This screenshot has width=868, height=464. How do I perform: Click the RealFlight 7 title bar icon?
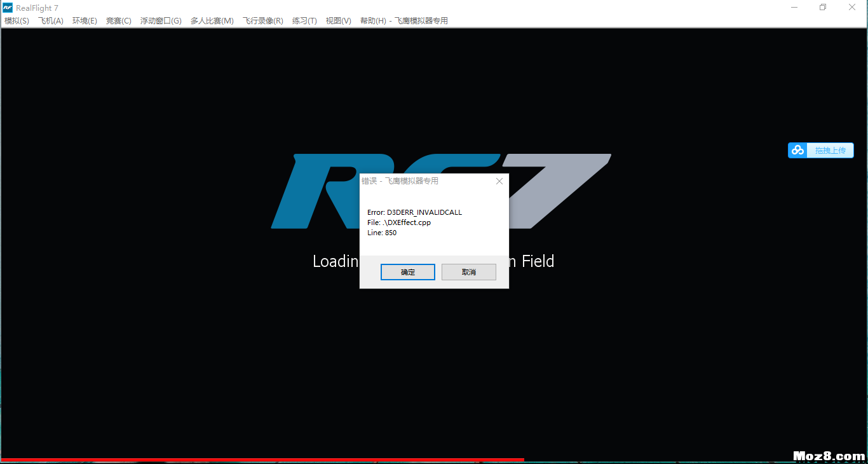[8, 8]
